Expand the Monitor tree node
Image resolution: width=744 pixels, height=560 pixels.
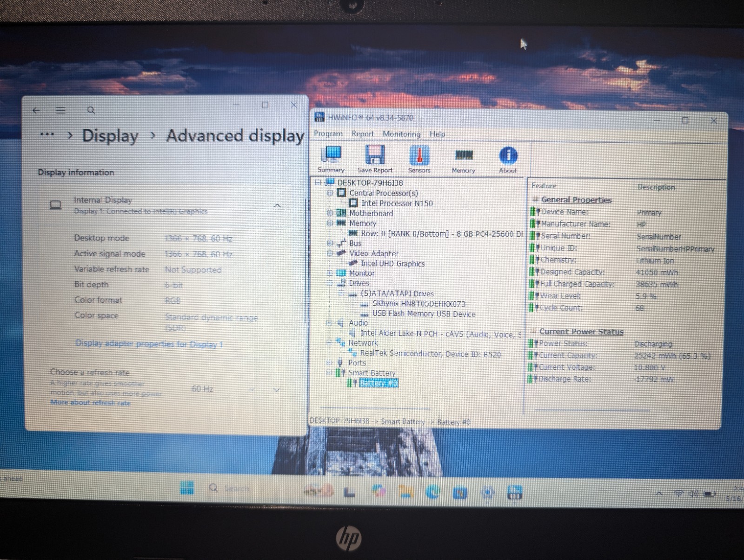click(x=330, y=273)
